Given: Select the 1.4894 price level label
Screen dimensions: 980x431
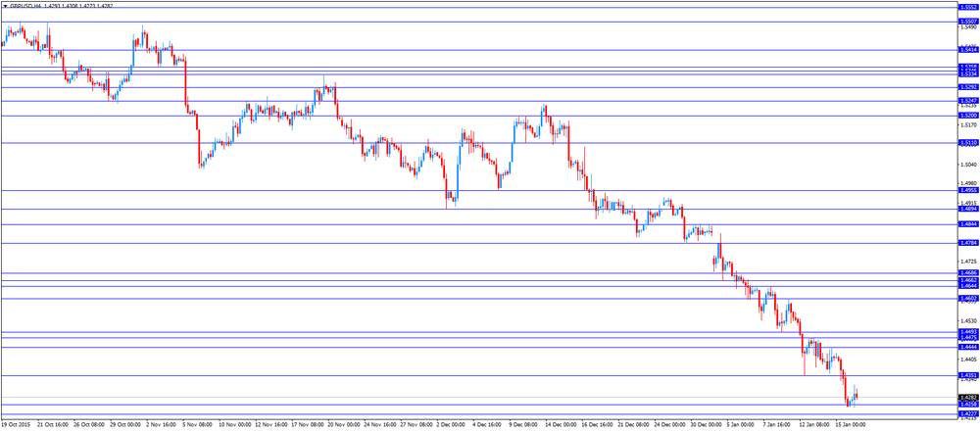Looking at the screenshot, I should [967, 210].
